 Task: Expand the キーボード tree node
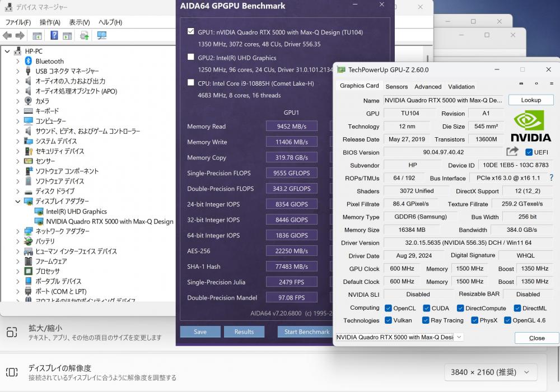[x=17, y=111]
